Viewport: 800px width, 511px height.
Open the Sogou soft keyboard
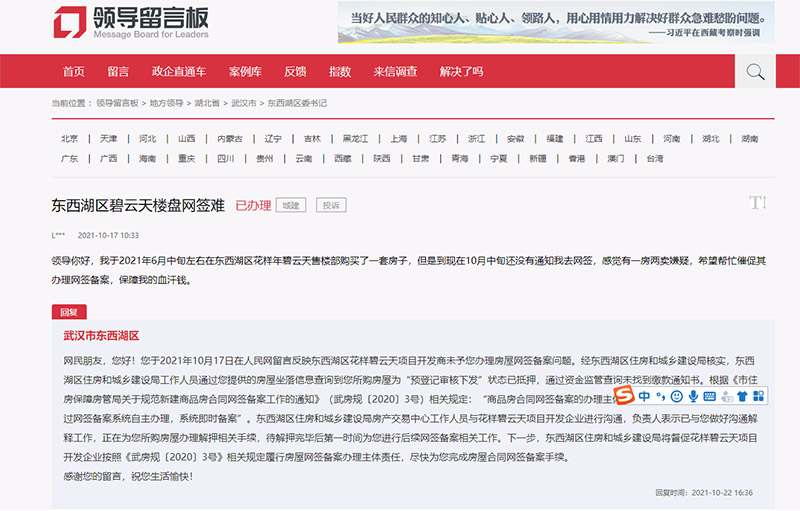709,397
